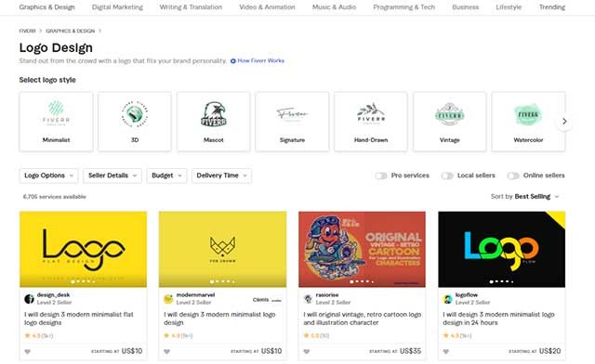Image resolution: width=595 pixels, height=364 pixels.
Task: Click the star rating on design_desk gig
Action: 39,335
